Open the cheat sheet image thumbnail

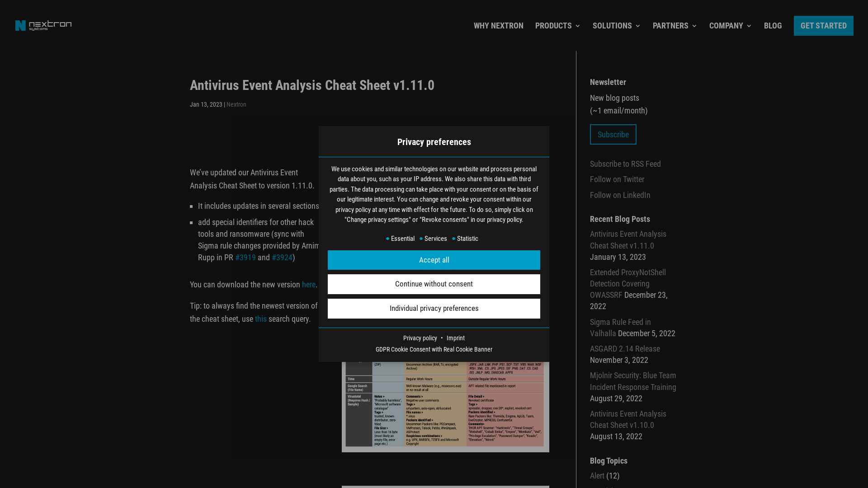[x=445, y=407]
